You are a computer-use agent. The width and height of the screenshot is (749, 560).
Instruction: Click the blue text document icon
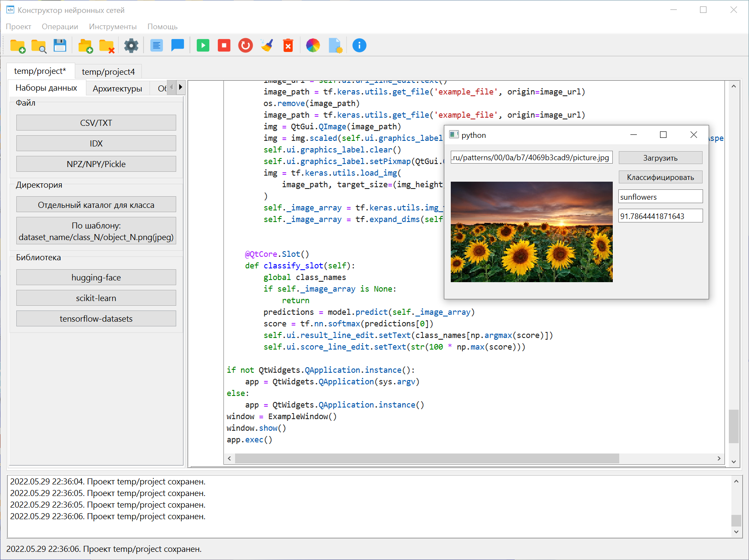(x=156, y=46)
